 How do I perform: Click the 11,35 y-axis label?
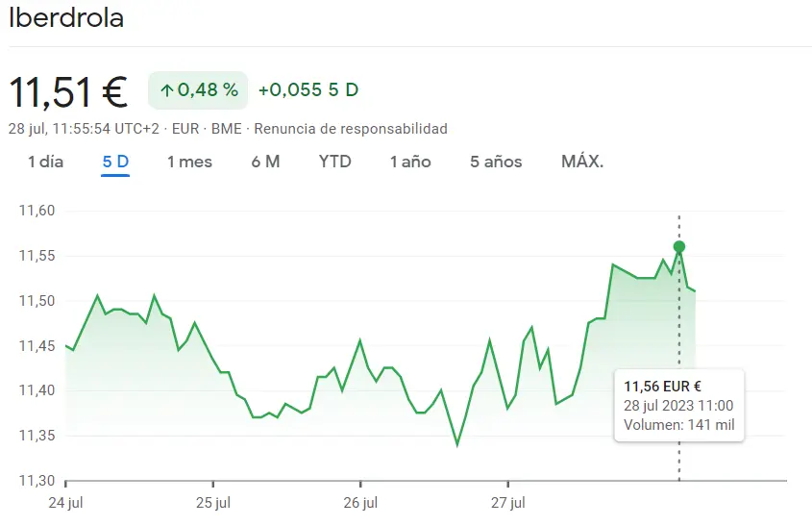(37, 436)
